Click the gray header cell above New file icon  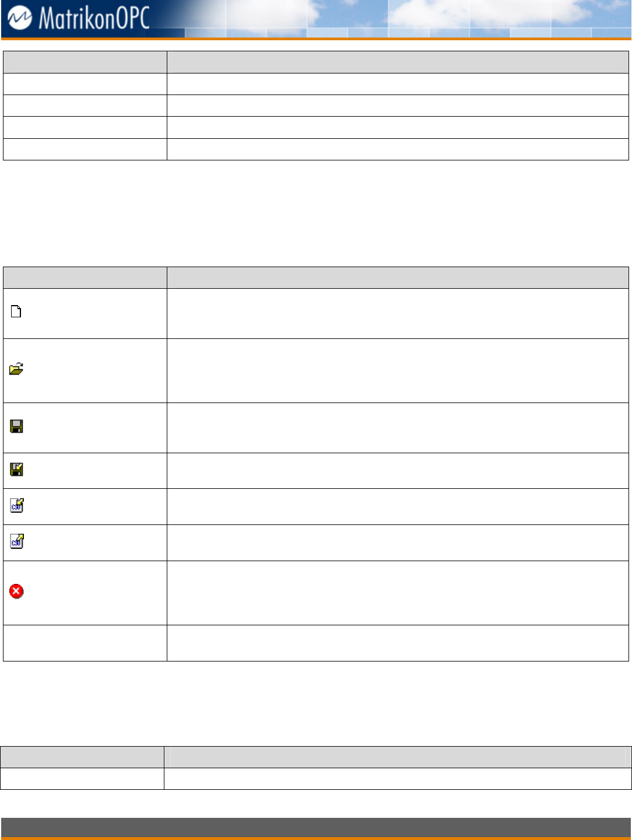pyautogui.click(x=85, y=278)
